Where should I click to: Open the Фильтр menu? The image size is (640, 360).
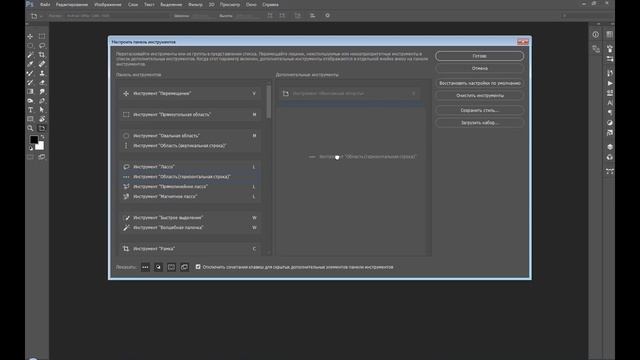pos(195,4)
